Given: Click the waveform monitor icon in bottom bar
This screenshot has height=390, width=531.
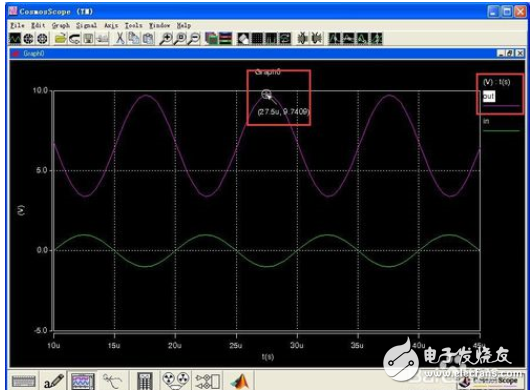Looking at the screenshot, I should point(83,382).
